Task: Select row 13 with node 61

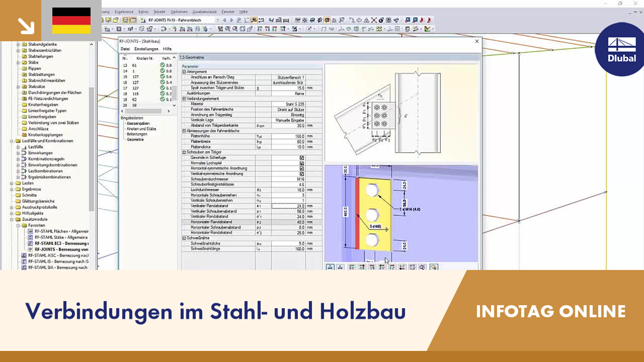Action: click(146, 65)
